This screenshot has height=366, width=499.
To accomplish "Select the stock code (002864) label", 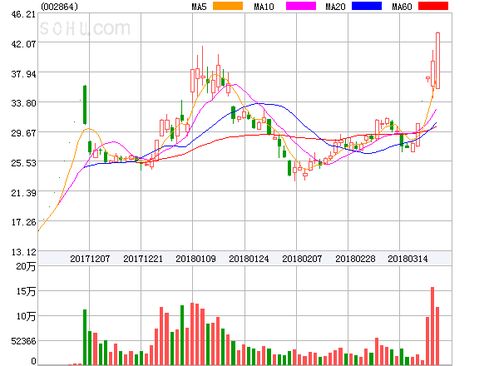I will 59,6.
